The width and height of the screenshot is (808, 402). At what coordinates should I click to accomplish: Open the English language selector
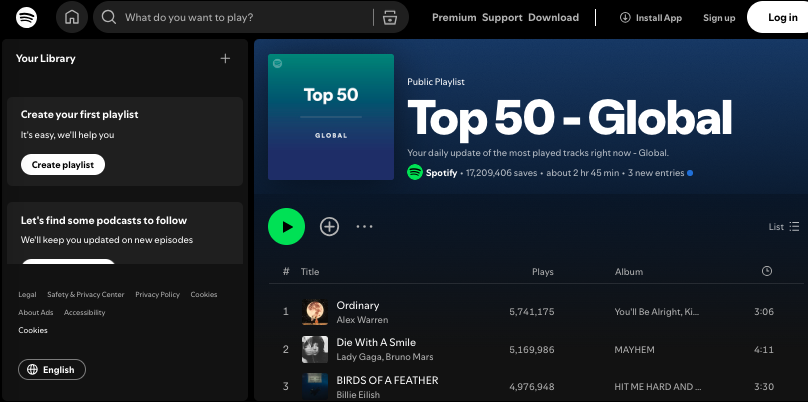tap(52, 370)
